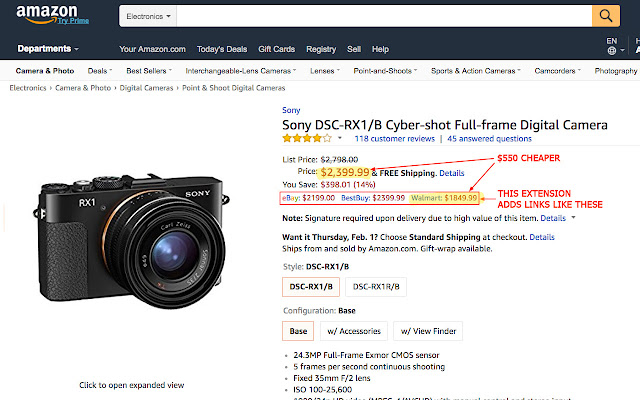Viewport: 640px width, 400px height.
Task: Select the DSC-RX1/B style option
Action: (311, 287)
